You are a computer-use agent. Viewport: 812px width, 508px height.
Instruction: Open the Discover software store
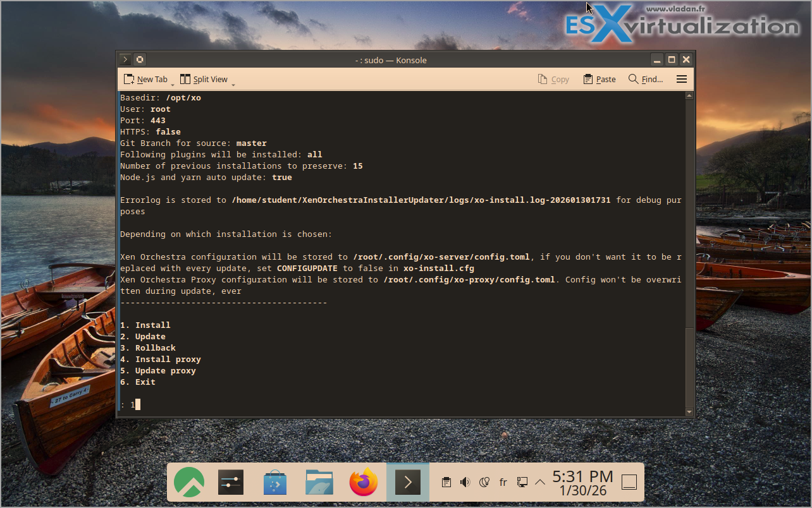[275, 483]
